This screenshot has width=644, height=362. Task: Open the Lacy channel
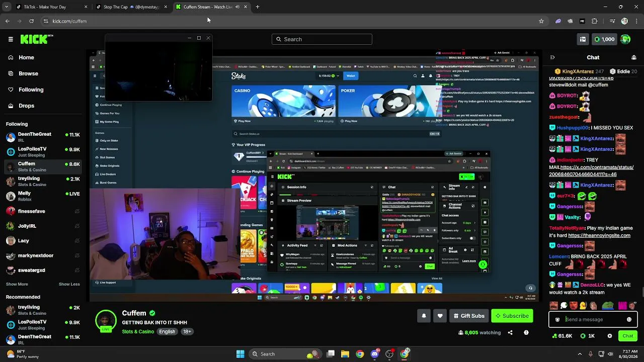pyautogui.click(x=43, y=241)
